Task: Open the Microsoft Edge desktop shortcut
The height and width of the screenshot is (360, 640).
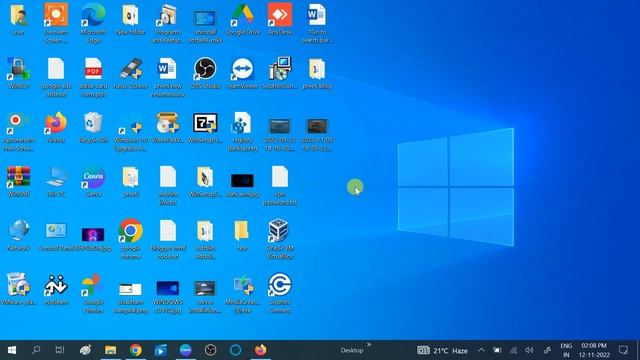Action: 93,22
